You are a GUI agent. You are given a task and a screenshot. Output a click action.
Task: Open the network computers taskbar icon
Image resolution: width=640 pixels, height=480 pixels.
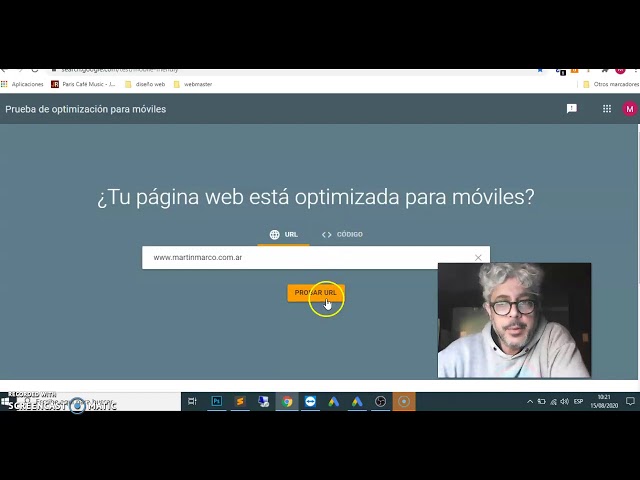[264, 402]
